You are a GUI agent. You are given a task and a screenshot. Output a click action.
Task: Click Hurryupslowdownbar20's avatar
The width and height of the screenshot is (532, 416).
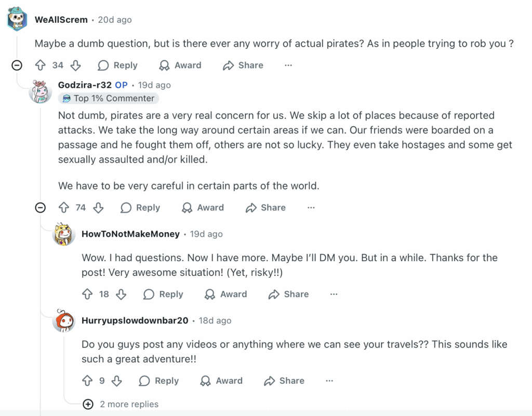[x=64, y=321]
